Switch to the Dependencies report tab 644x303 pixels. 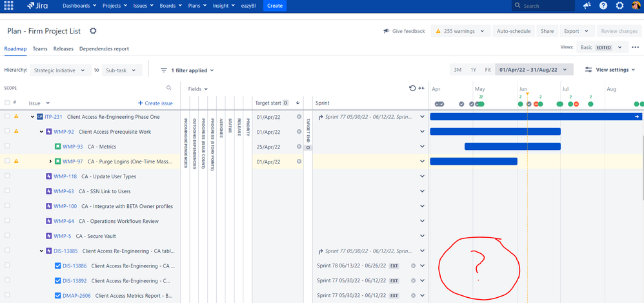(x=104, y=48)
